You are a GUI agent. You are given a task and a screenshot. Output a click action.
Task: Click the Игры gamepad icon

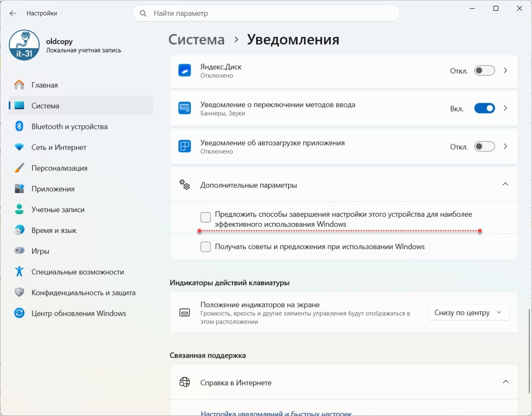click(x=19, y=251)
